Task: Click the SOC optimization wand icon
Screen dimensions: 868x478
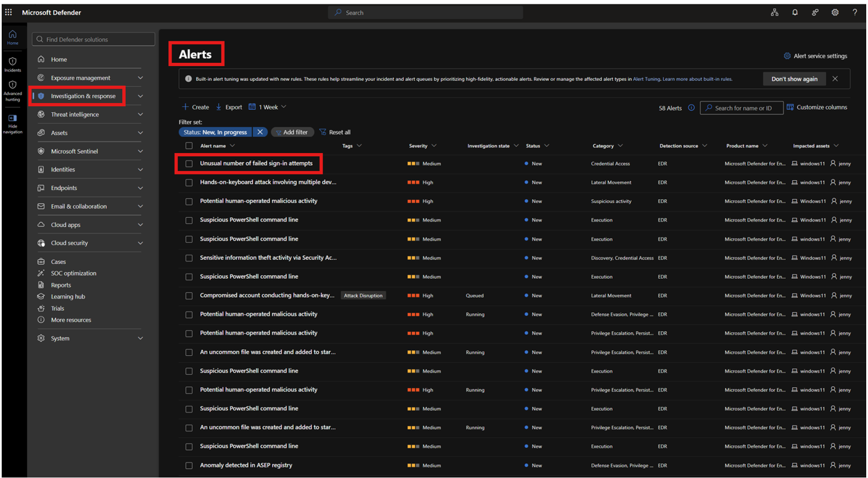Action: coord(41,273)
